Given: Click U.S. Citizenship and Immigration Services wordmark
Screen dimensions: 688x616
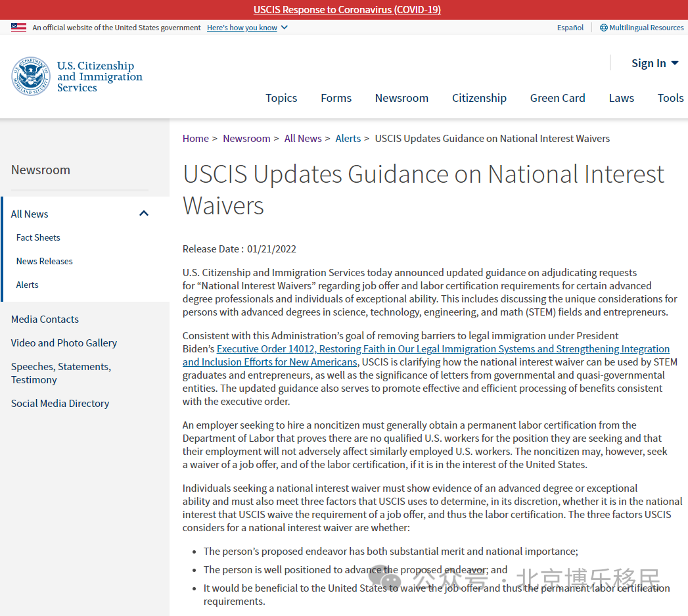Looking at the screenshot, I should 100,76.
